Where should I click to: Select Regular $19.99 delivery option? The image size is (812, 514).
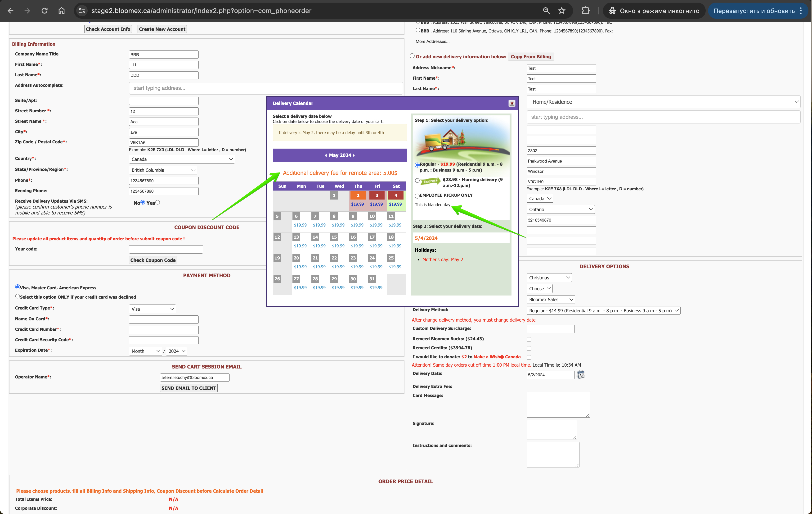pos(417,165)
